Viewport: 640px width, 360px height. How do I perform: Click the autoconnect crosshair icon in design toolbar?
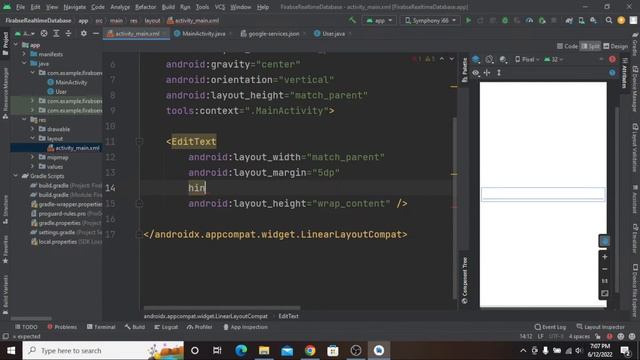point(487,73)
